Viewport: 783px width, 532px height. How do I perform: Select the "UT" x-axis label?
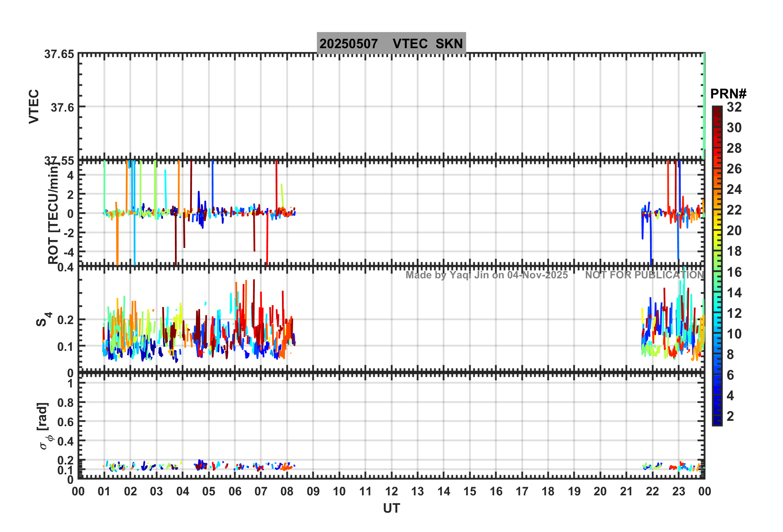(391, 509)
